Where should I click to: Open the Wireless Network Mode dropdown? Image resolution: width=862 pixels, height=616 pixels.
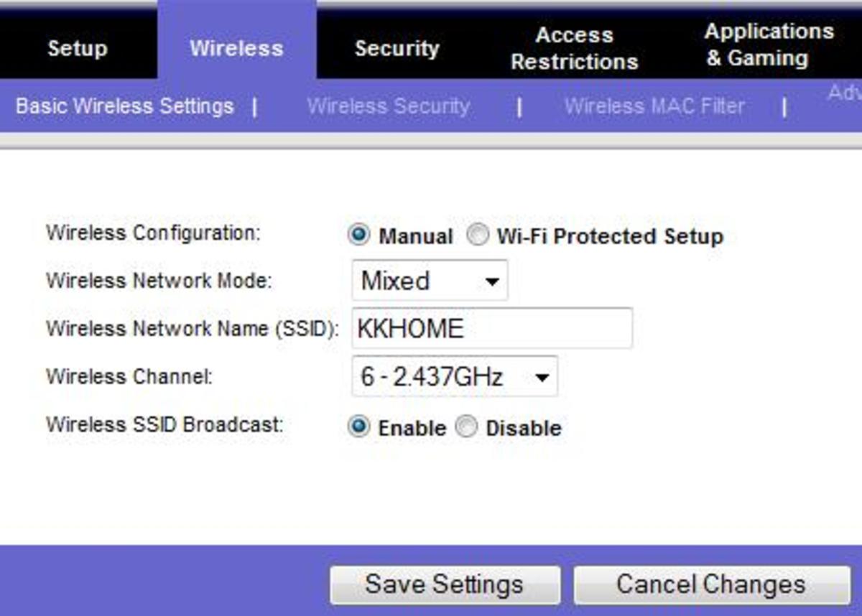click(x=429, y=281)
